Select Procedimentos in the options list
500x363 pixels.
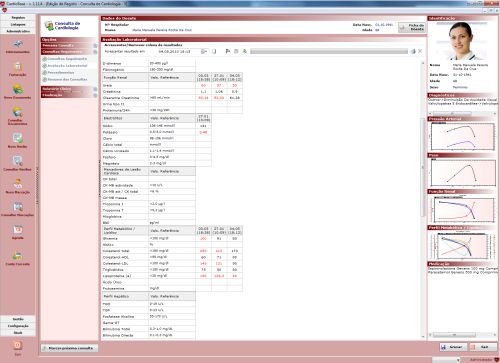pos(61,73)
